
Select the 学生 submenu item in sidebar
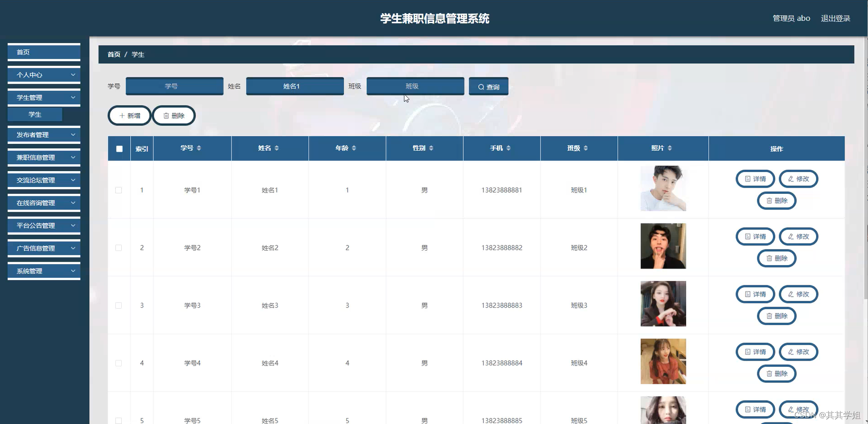[x=35, y=114]
